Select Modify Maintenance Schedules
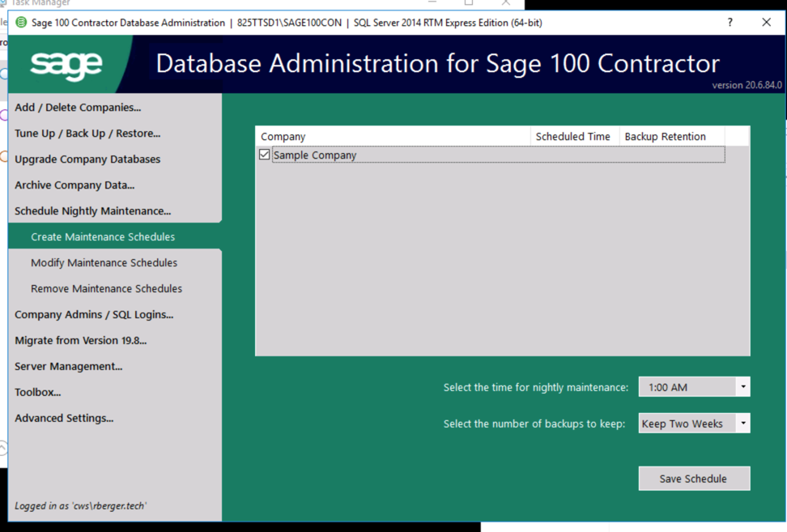Image resolution: width=787 pixels, height=532 pixels. (104, 262)
